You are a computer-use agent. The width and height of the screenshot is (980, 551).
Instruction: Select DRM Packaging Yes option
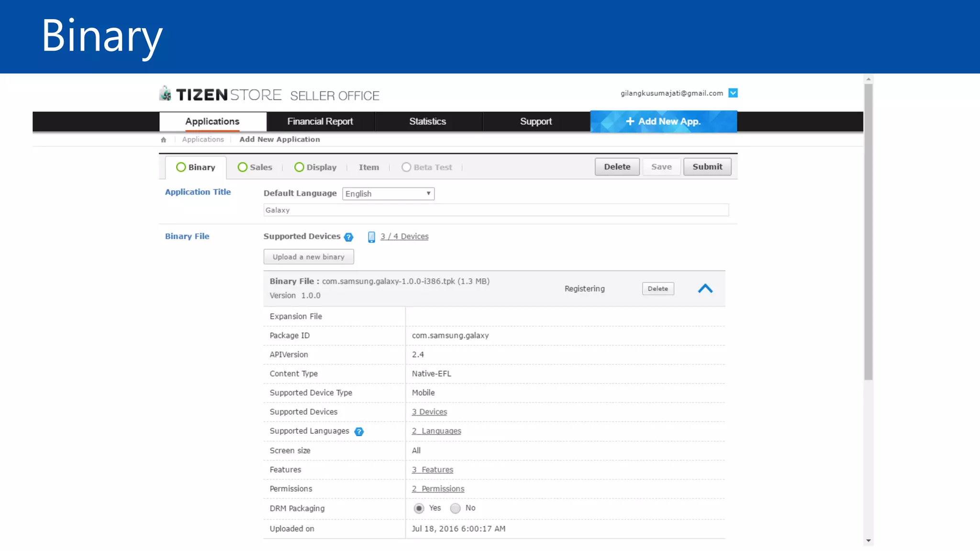[419, 508]
